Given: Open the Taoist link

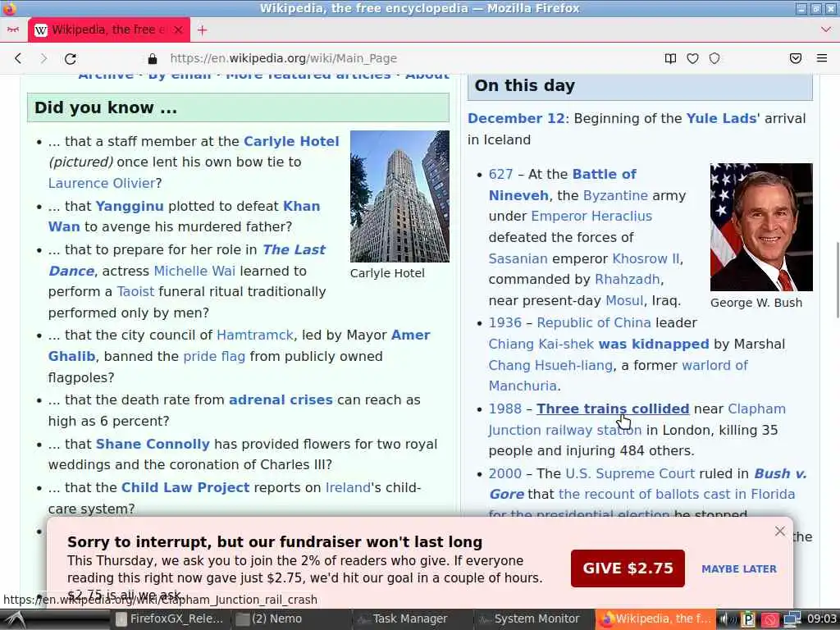Looking at the screenshot, I should coord(135,292).
